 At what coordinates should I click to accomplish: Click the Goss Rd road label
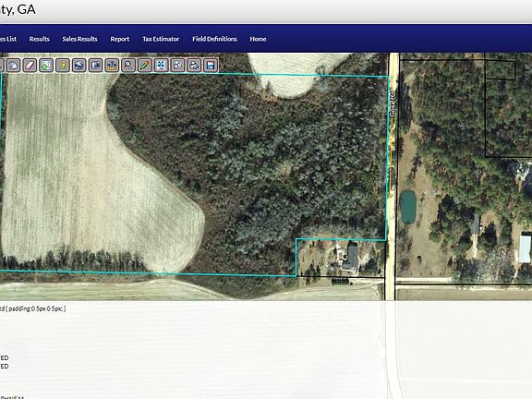click(393, 103)
